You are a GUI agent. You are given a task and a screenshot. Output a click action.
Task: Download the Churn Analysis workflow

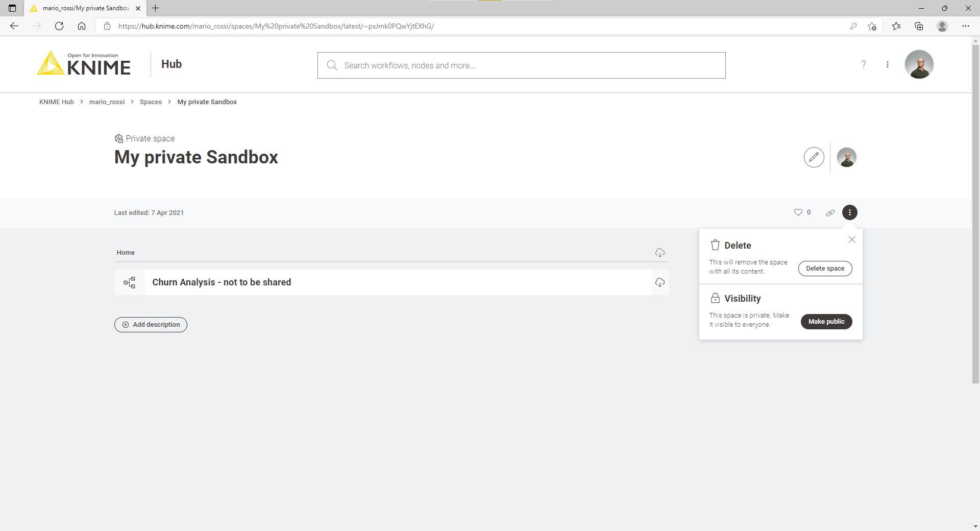click(x=660, y=282)
